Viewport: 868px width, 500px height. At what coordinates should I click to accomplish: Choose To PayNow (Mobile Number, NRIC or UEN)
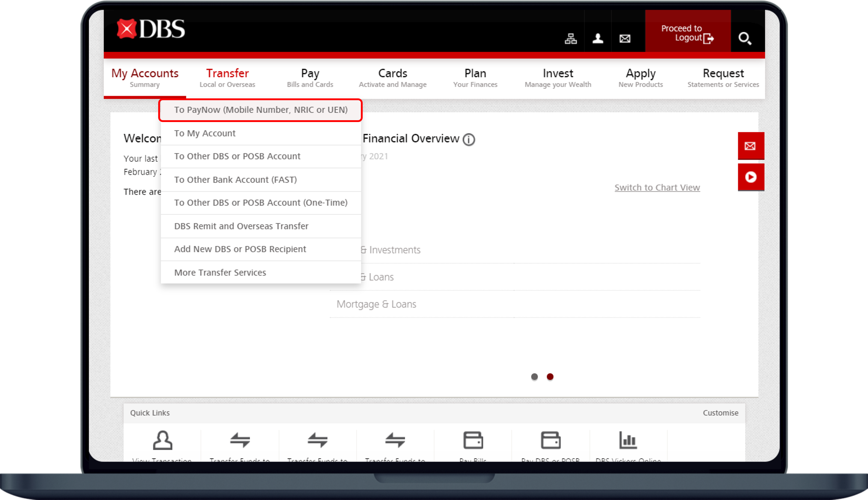pos(261,110)
